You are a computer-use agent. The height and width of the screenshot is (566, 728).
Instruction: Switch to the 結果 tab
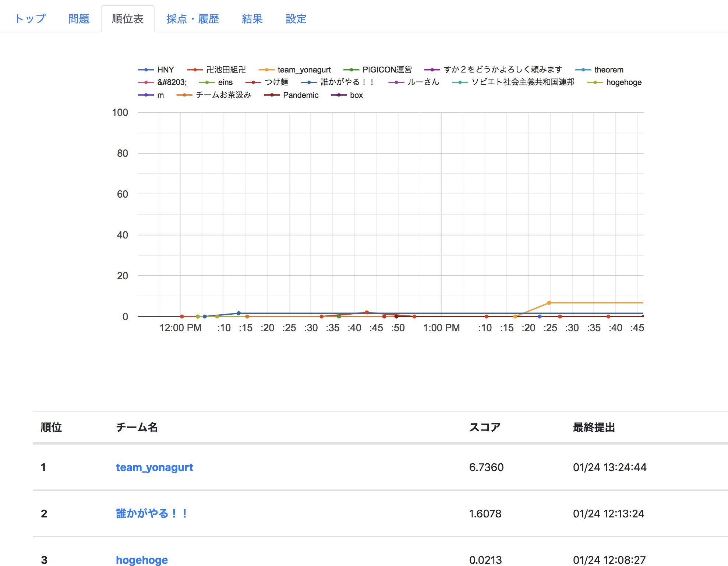tap(252, 18)
